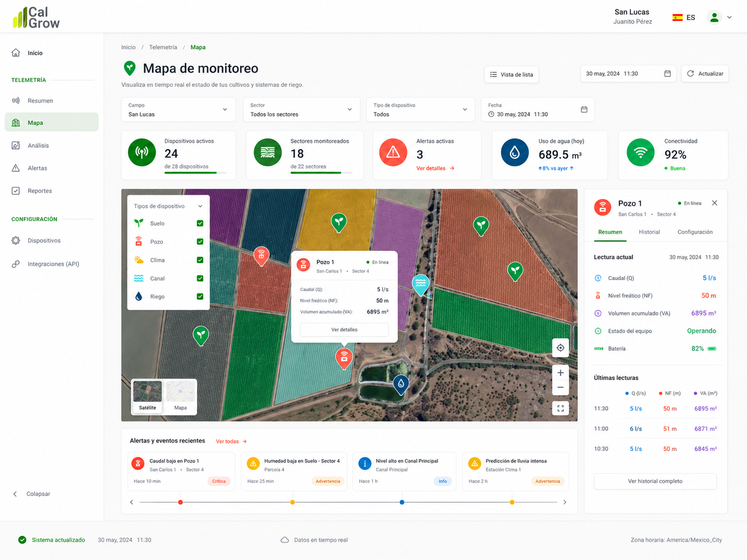Click Ver historial completo button

click(655, 481)
